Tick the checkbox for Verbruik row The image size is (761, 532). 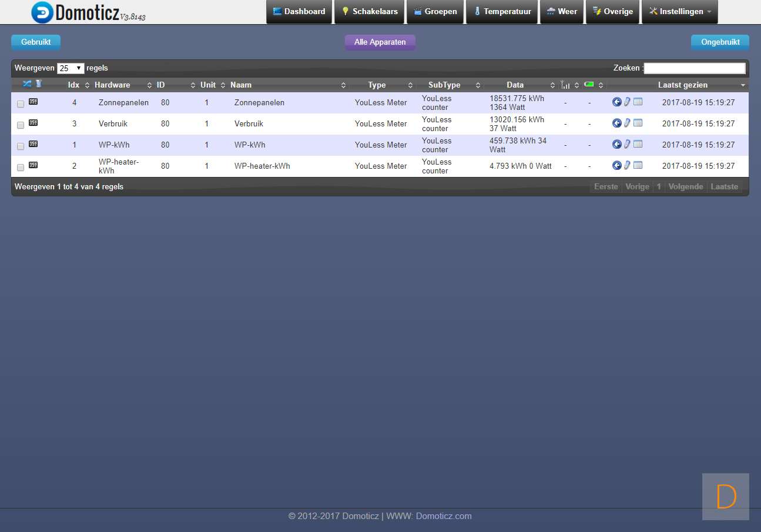21,125
